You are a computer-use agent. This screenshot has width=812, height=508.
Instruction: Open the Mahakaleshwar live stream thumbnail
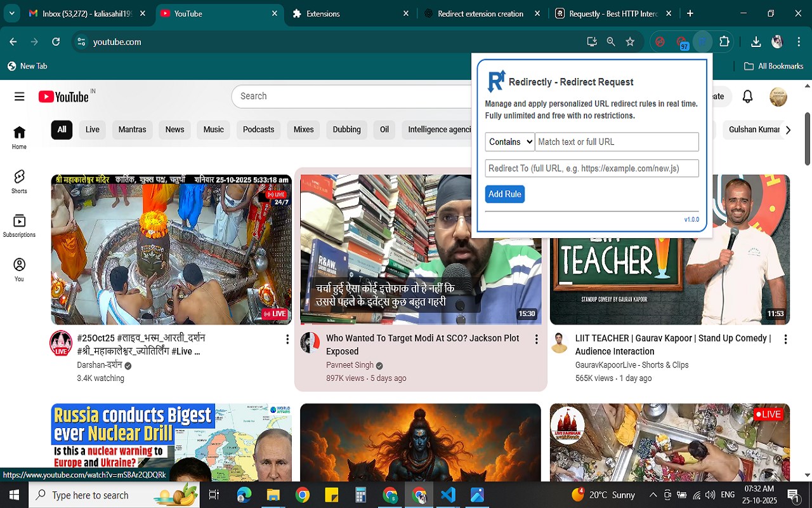(171, 250)
